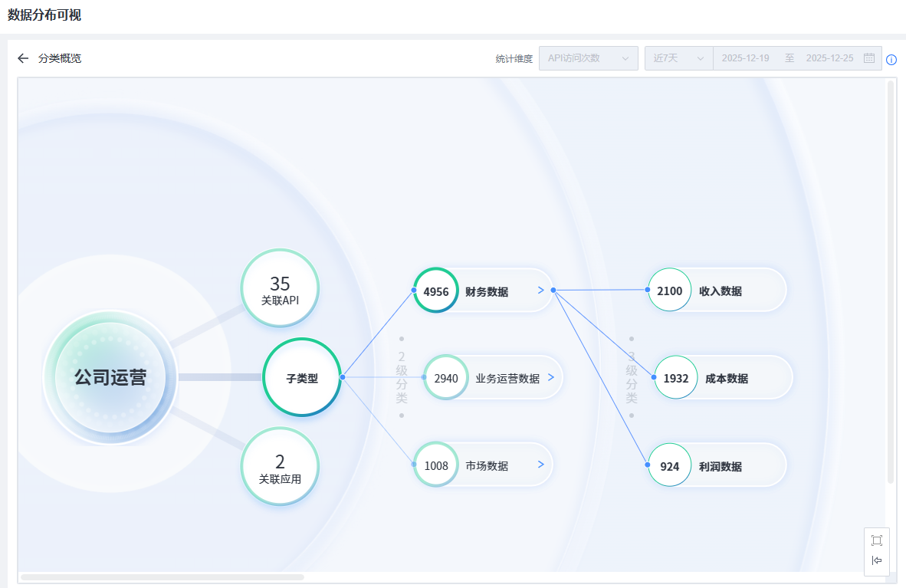906x588 pixels.
Task: Click the start date 2025-12-19 field
Action: (745, 58)
